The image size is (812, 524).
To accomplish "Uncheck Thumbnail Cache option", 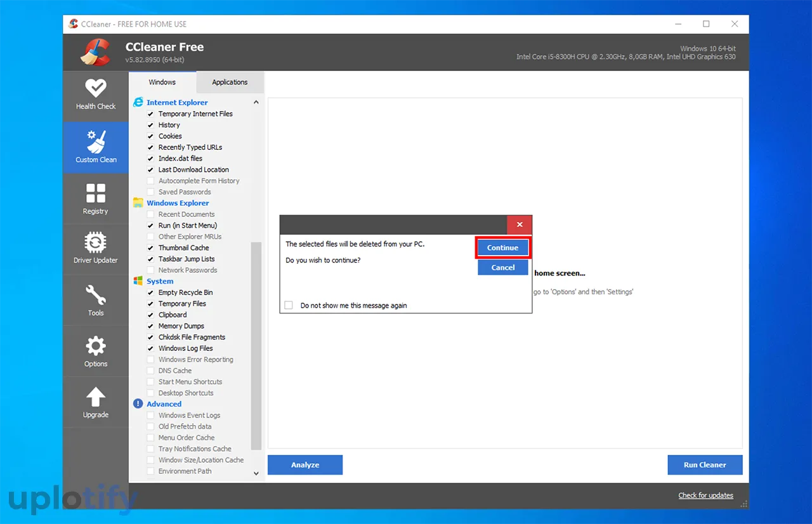I will pyautogui.click(x=151, y=248).
